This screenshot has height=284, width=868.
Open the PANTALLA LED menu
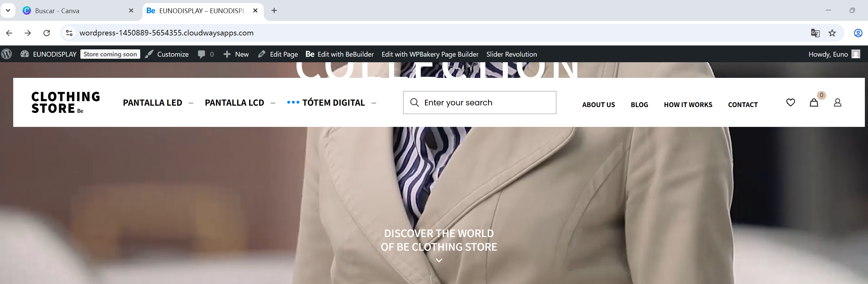(x=152, y=103)
